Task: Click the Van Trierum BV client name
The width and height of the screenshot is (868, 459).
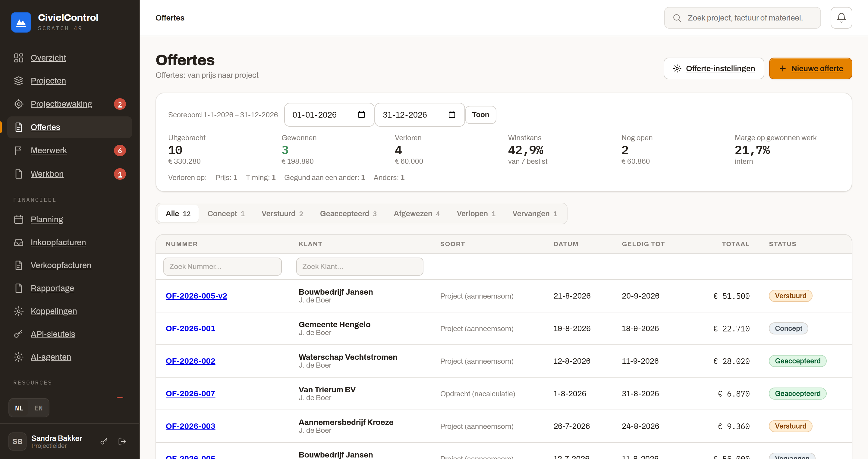Action: 327,390
